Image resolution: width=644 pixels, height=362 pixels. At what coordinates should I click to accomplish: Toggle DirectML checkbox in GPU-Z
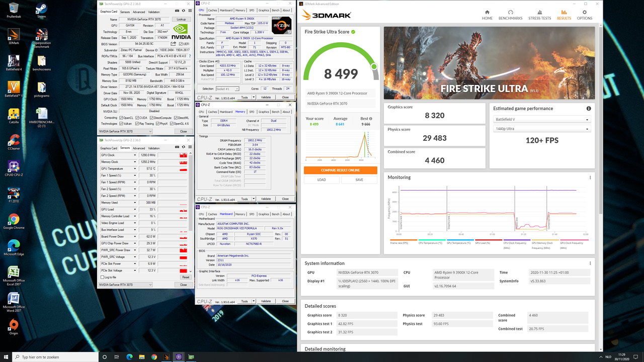click(x=176, y=118)
